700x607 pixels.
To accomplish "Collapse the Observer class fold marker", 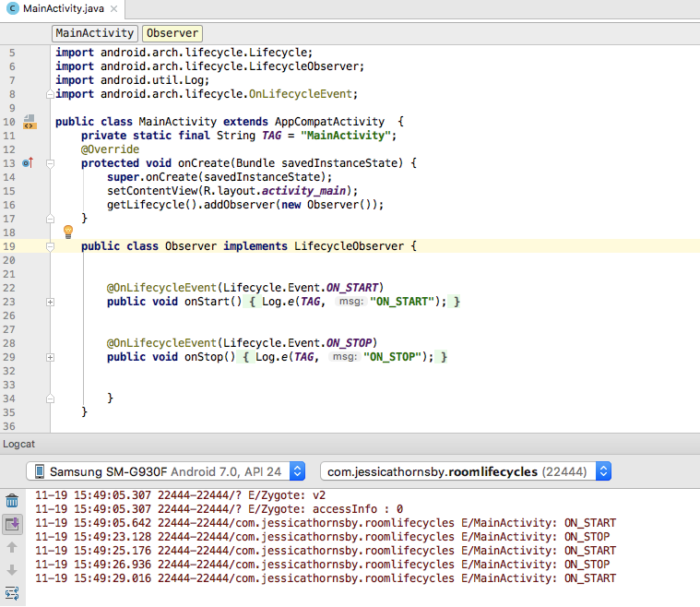I will (50, 246).
